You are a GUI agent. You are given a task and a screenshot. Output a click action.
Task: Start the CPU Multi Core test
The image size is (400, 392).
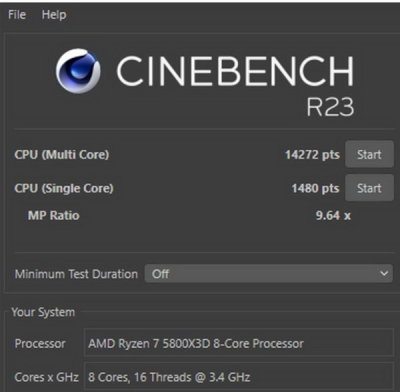369,154
